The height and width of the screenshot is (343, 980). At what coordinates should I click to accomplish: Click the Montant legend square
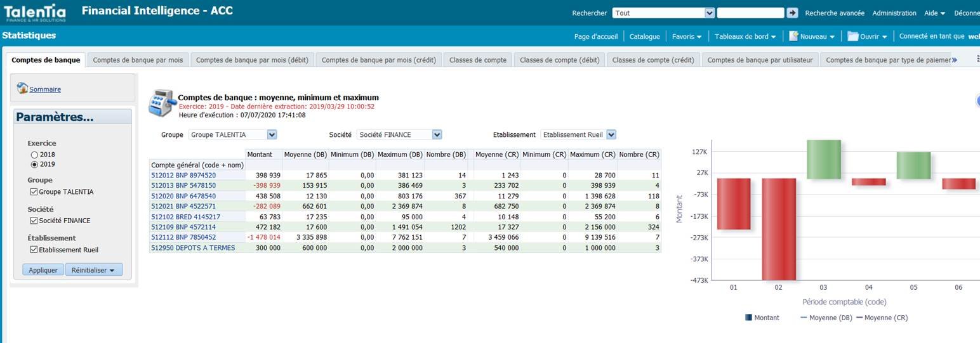[x=748, y=318]
